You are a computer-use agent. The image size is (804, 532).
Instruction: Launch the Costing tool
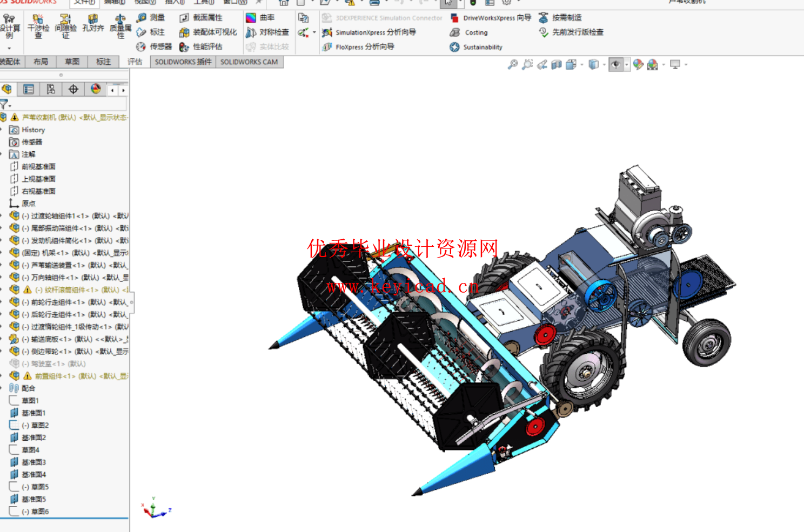(x=469, y=32)
